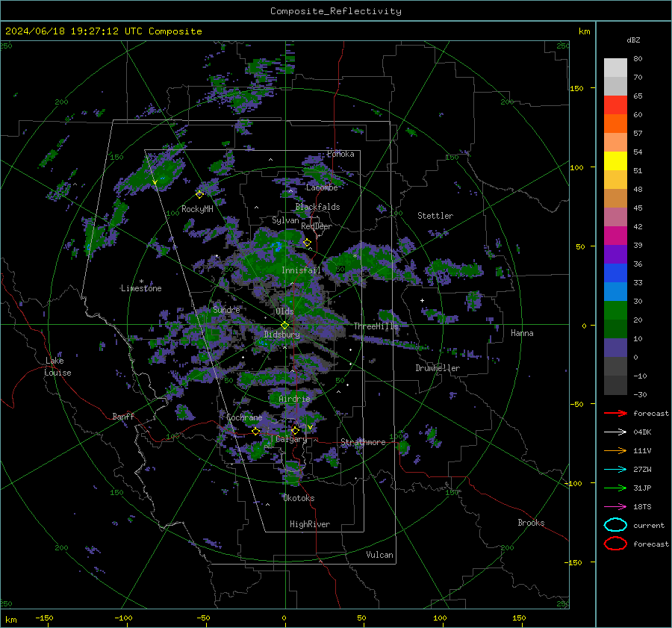The image size is (672, 628).
Task: Click the purple legend swatch above 36
Action: tap(615, 254)
